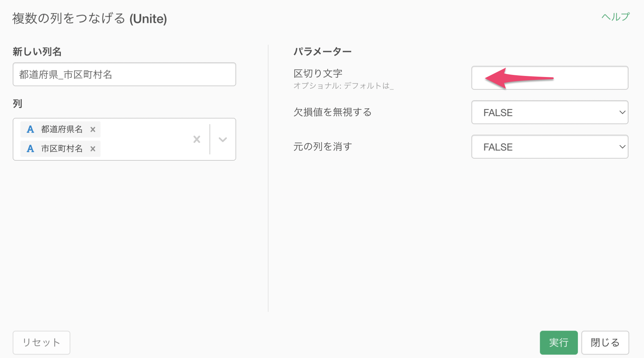644x358 pixels.
Task: Remove the 都道府県名 column tag
Action: [93, 129]
